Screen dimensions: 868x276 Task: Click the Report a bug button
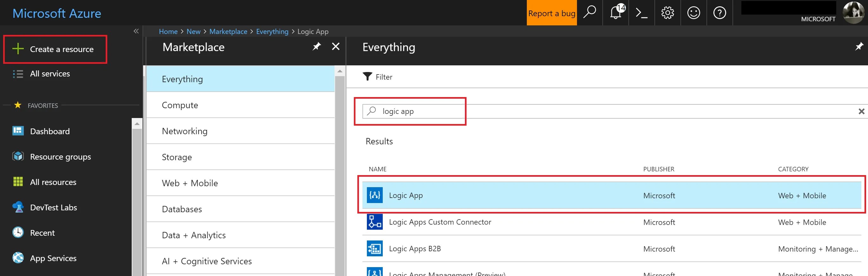[552, 13]
